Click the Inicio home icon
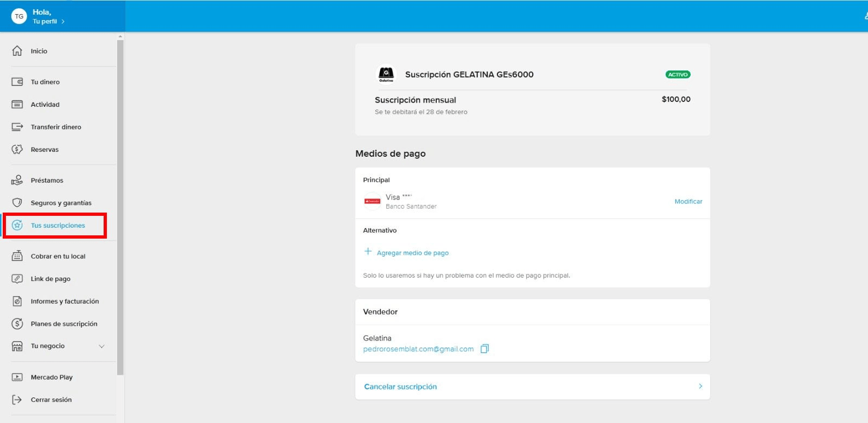This screenshot has width=868, height=423. click(x=17, y=51)
